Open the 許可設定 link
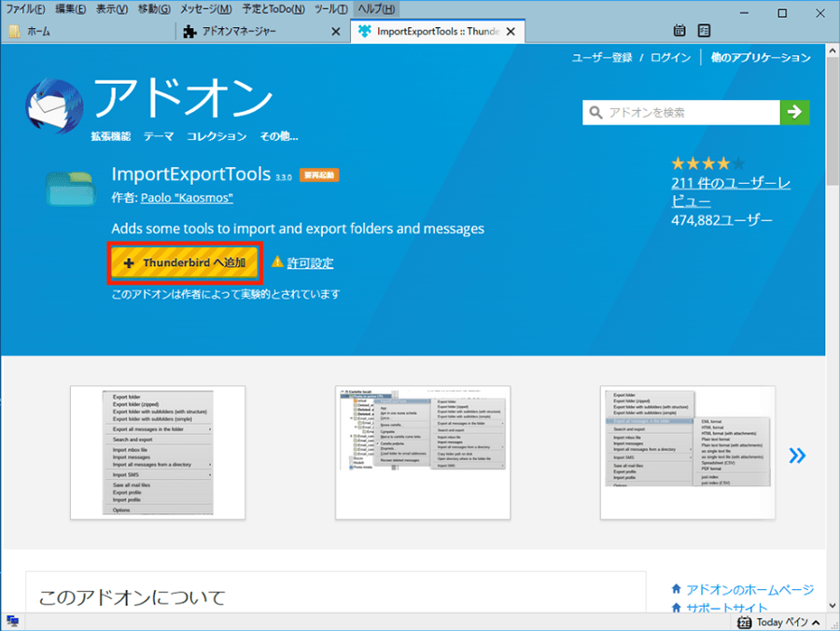The width and height of the screenshot is (840, 631). coord(310,263)
